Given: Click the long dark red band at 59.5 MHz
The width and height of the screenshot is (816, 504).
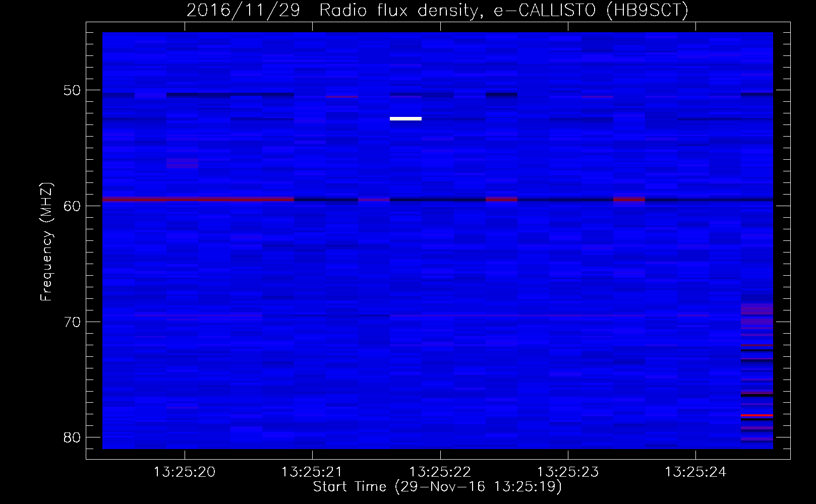Looking at the screenshot, I should tap(198, 200).
